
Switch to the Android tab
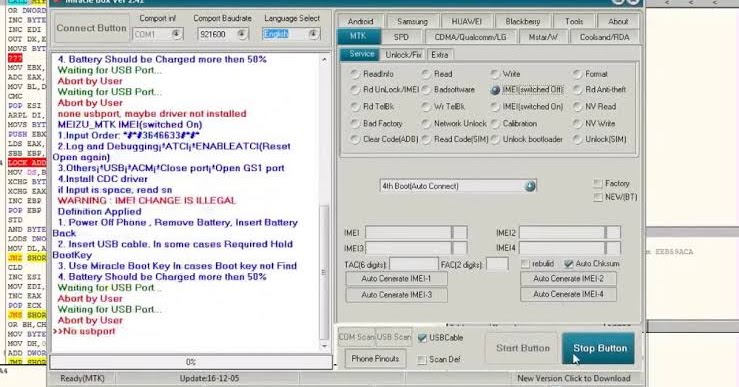pos(360,22)
